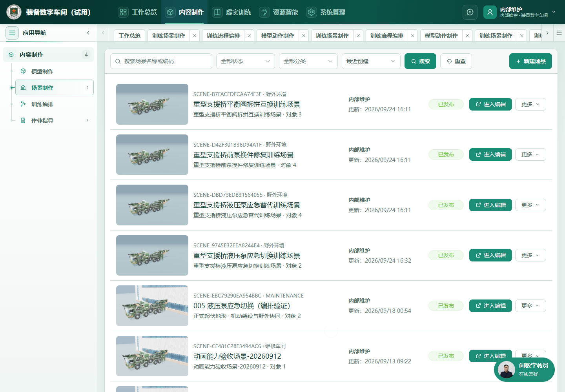Open the 最近创建 sort dropdown
The image size is (565, 392).
click(371, 61)
